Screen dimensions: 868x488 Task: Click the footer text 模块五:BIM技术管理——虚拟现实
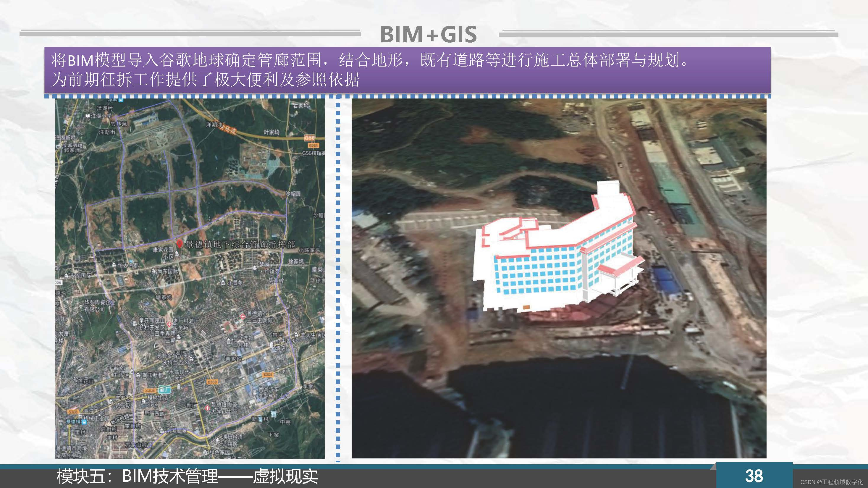187,476
